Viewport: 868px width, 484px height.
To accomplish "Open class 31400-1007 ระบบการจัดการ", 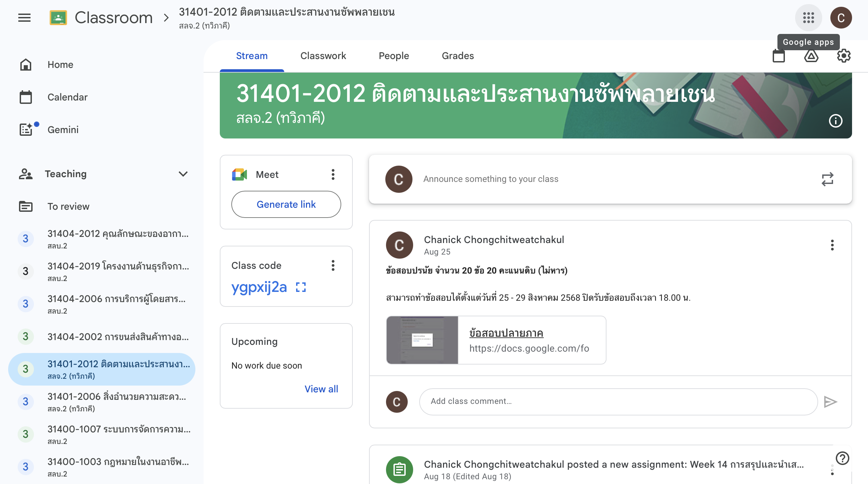I will tap(102, 434).
